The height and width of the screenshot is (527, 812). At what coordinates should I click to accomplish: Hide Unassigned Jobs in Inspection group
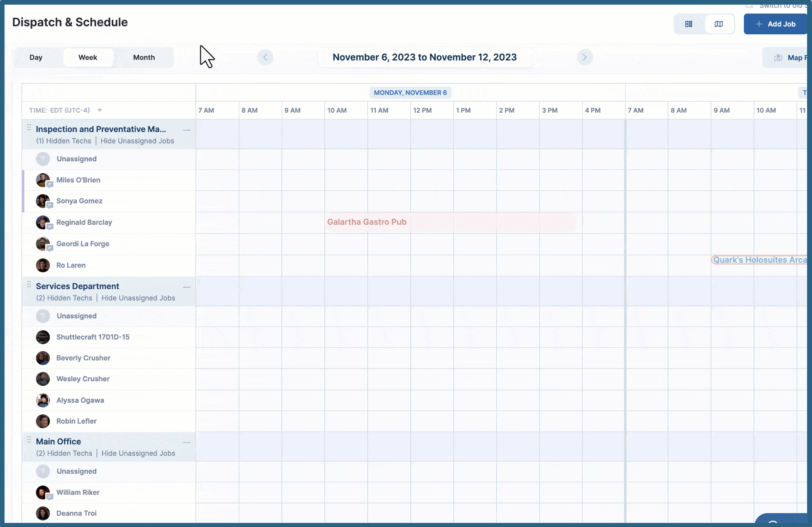(x=137, y=141)
